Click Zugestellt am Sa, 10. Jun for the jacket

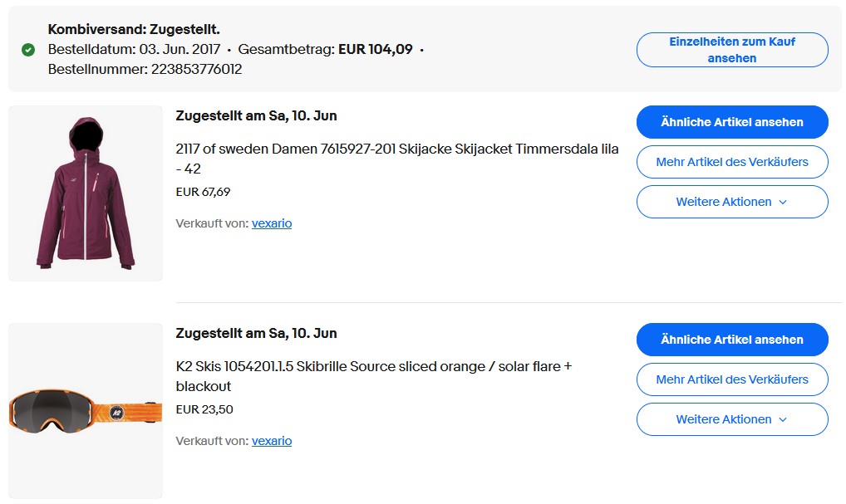(256, 115)
